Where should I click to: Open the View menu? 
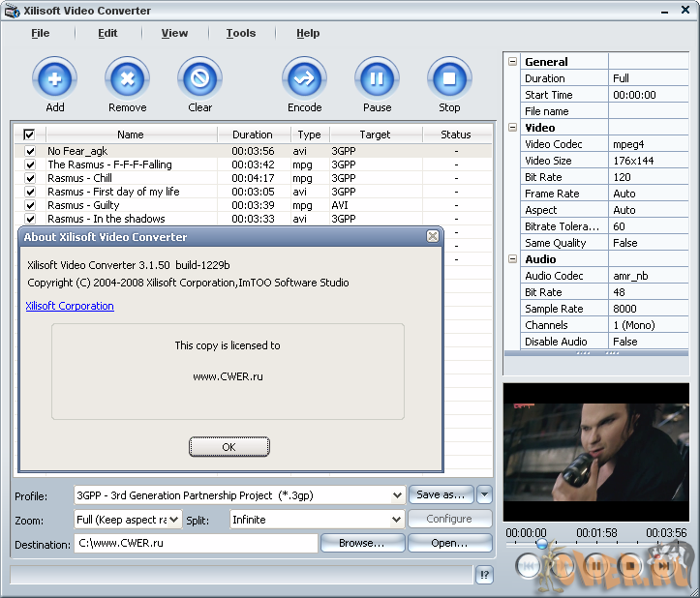coord(174,33)
